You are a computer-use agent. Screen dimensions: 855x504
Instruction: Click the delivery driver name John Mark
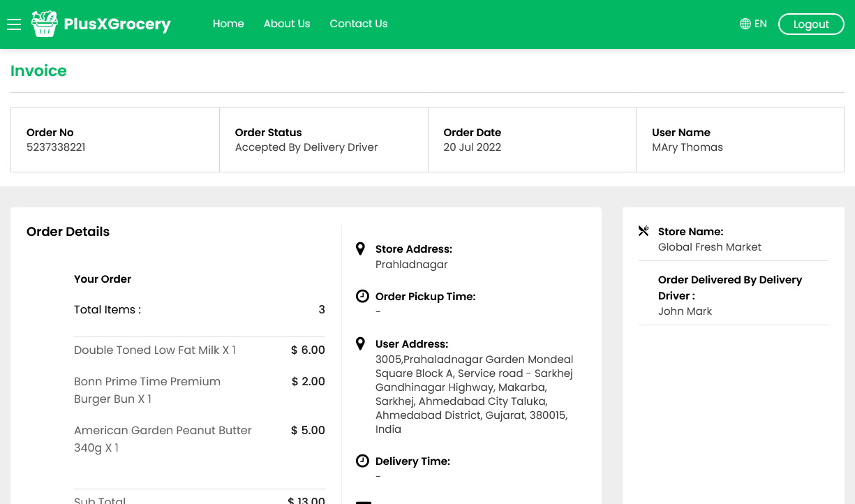click(x=685, y=311)
